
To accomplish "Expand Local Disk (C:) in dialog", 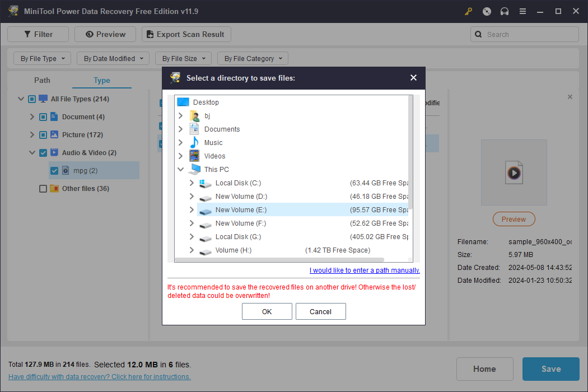I will pos(192,183).
